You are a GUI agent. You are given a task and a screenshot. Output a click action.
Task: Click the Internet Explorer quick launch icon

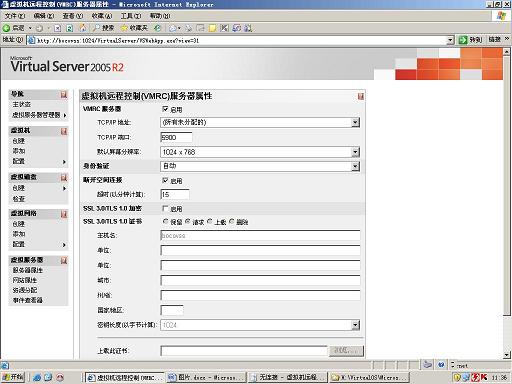37,377
